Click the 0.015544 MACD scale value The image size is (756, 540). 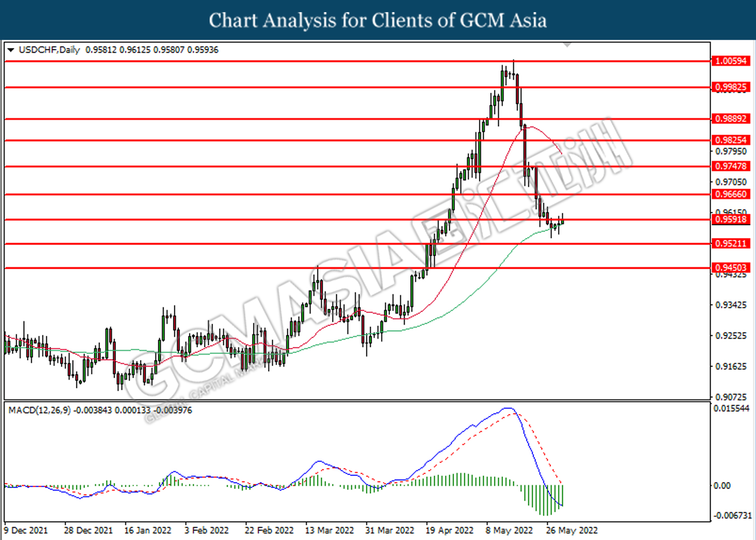point(731,408)
